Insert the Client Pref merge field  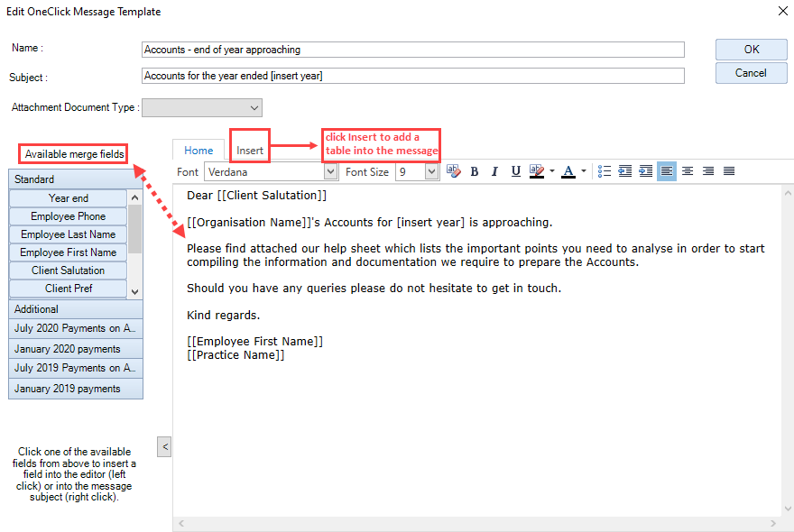[68, 289]
